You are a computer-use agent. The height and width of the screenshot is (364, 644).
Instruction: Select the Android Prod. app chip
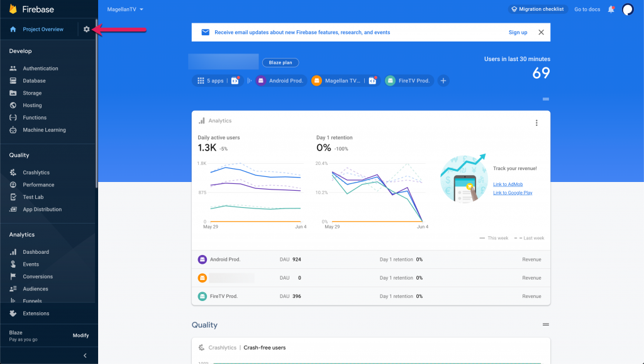pos(281,81)
